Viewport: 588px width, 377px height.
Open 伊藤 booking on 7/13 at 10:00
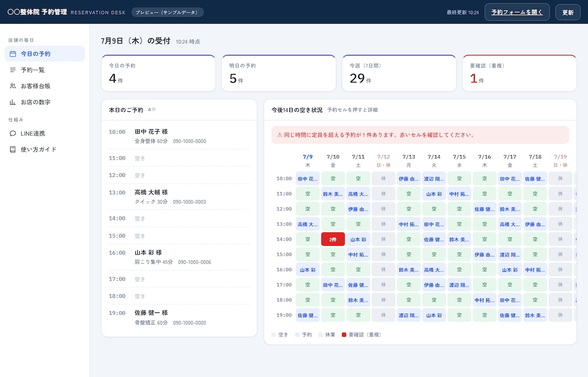coord(409,178)
